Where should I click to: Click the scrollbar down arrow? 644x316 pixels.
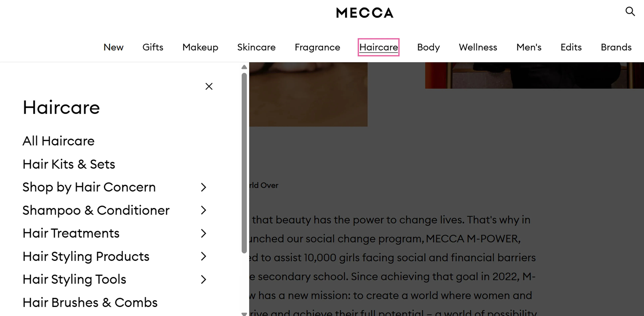pyautogui.click(x=244, y=313)
